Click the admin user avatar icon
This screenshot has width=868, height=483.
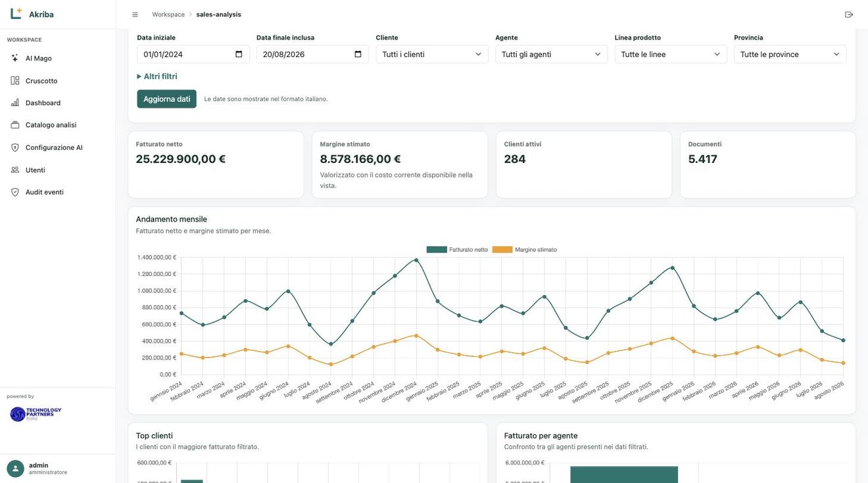pyautogui.click(x=15, y=469)
